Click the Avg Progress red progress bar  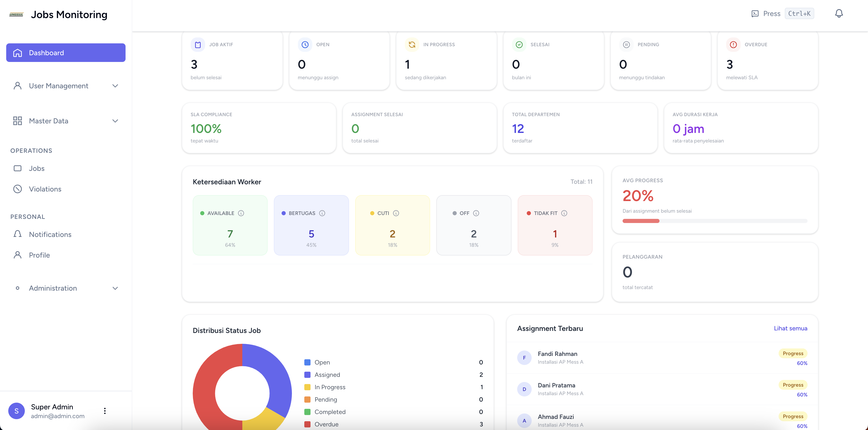click(x=641, y=221)
